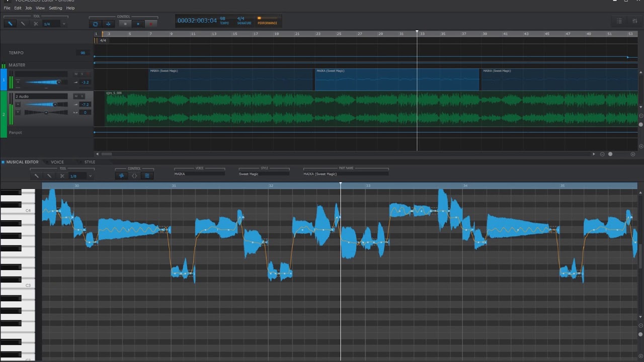Screen dimensions: 644x362
Task: Stop playback
Action: (x=125, y=24)
